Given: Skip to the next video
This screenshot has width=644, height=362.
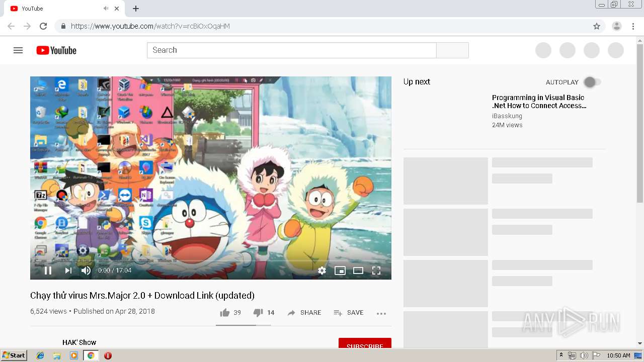Looking at the screenshot, I should [68, 270].
